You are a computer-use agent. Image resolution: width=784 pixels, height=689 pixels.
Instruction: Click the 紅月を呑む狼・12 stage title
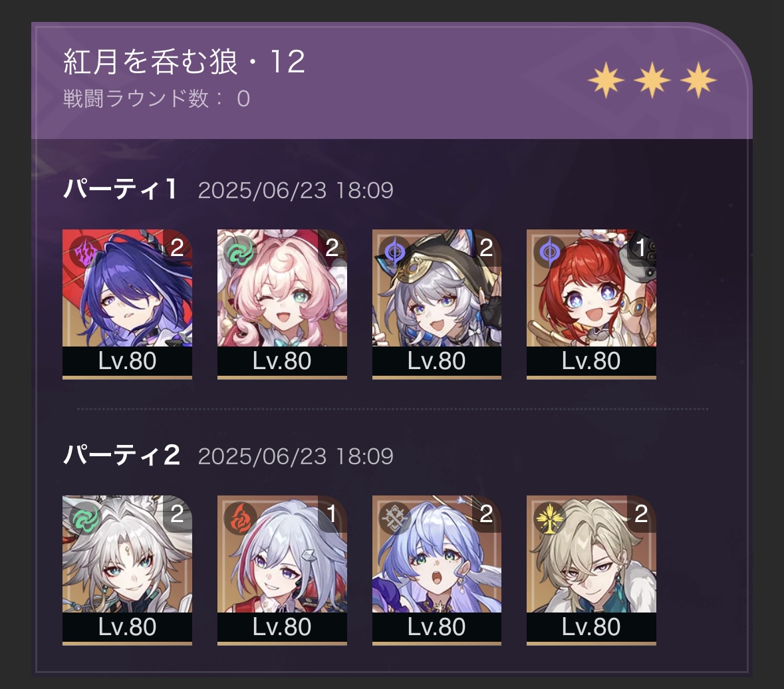pos(184,62)
